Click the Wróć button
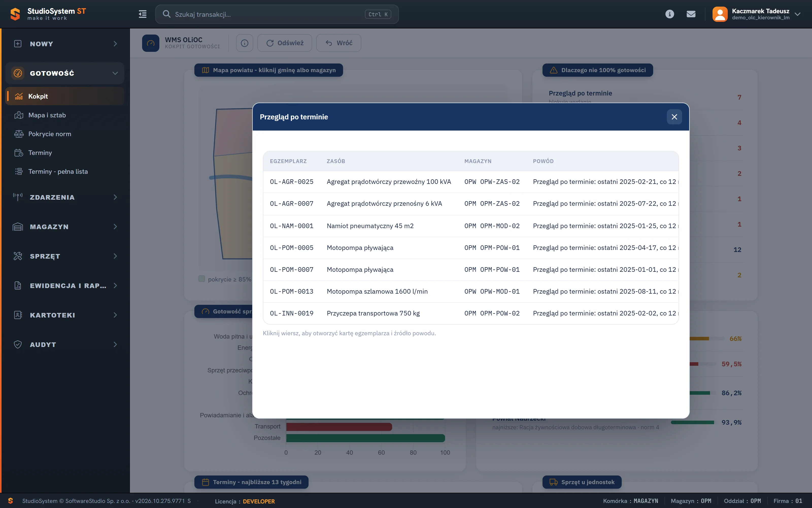The image size is (812, 508). point(339,43)
